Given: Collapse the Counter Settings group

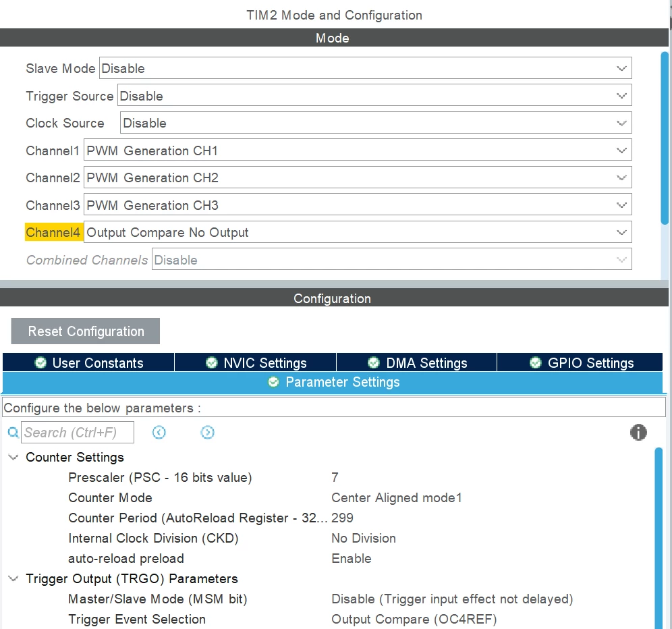Looking at the screenshot, I should (x=13, y=457).
